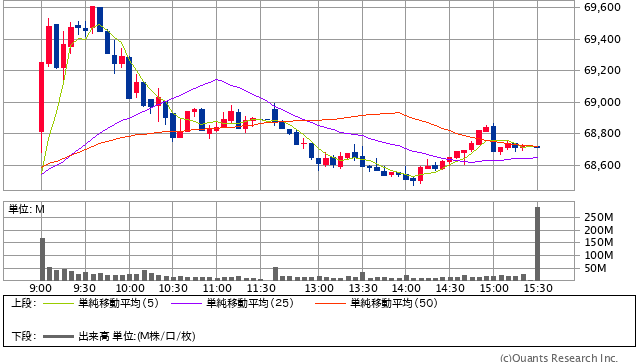Click the 出来高 単位:(M株/口/枚) legend text
This screenshot has height=362, width=638.
(137, 336)
